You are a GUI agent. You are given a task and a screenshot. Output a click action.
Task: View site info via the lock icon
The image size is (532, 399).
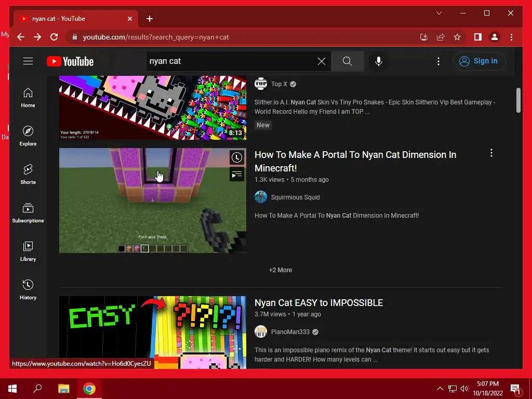click(75, 37)
